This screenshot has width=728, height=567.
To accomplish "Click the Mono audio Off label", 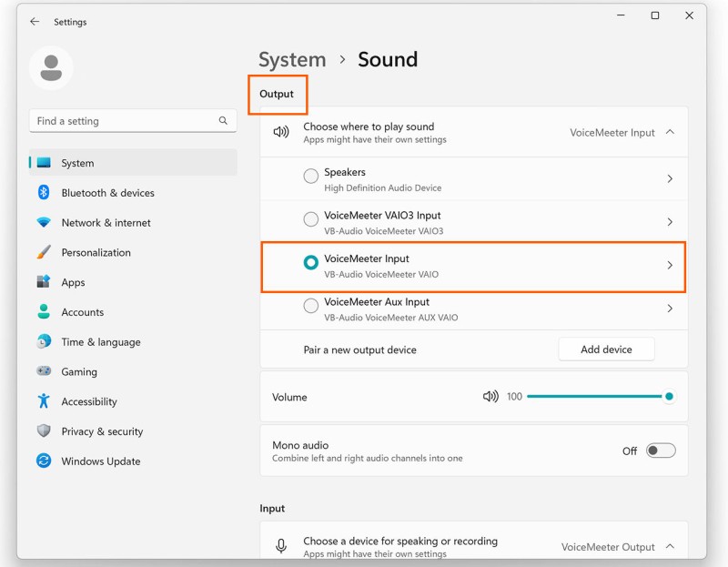I will 630,451.
